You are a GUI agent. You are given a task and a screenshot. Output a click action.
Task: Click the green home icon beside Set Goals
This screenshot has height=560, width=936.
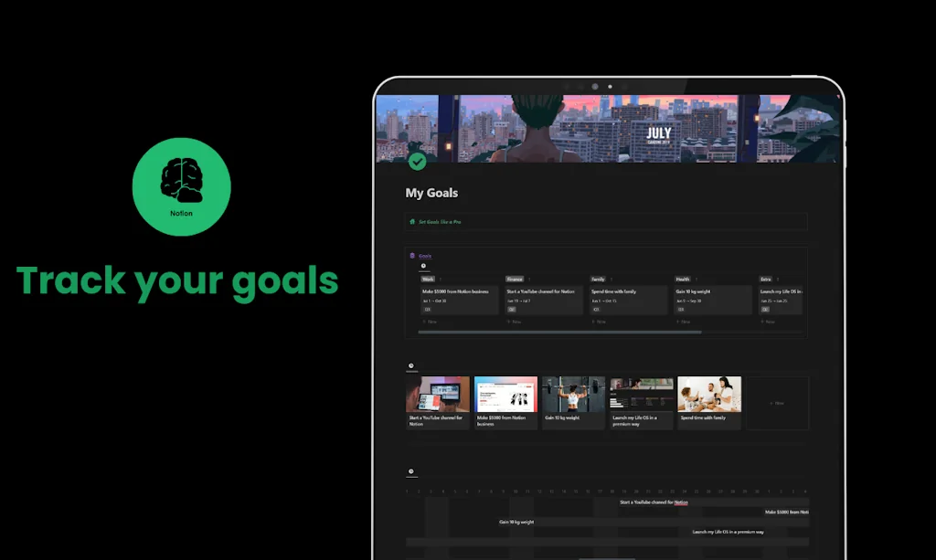pyautogui.click(x=412, y=221)
